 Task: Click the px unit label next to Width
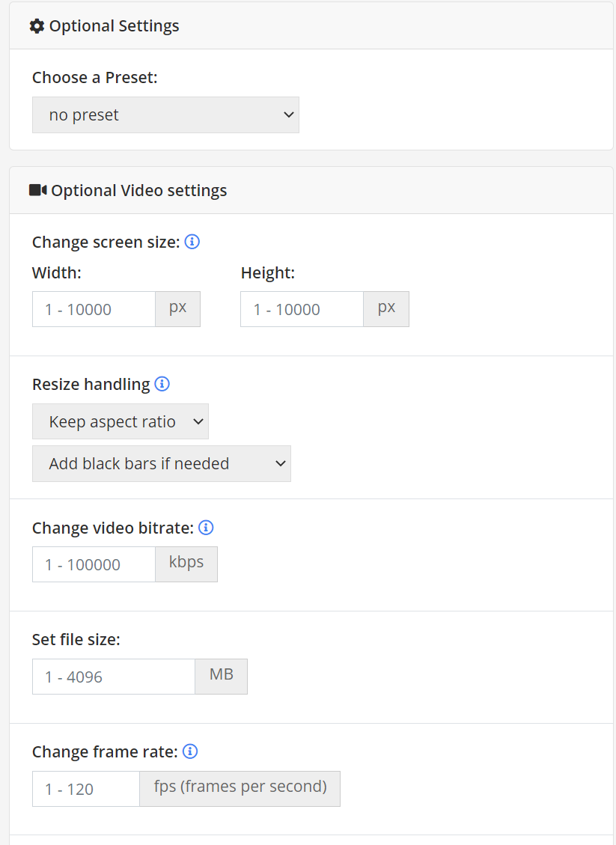178,308
